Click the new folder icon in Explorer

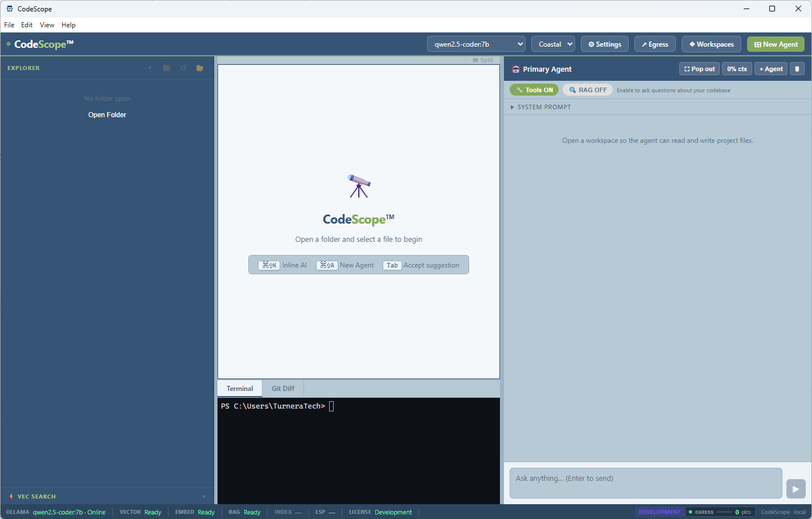[166, 68]
